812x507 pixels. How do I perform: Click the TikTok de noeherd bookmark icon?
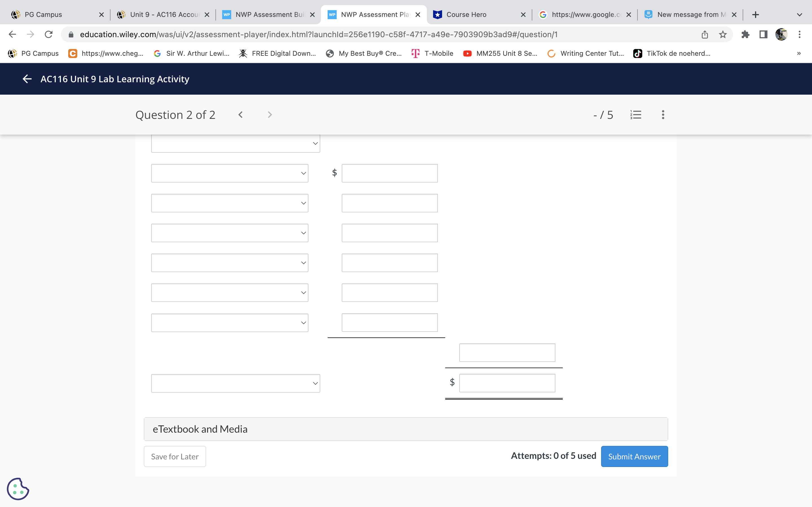point(638,53)
